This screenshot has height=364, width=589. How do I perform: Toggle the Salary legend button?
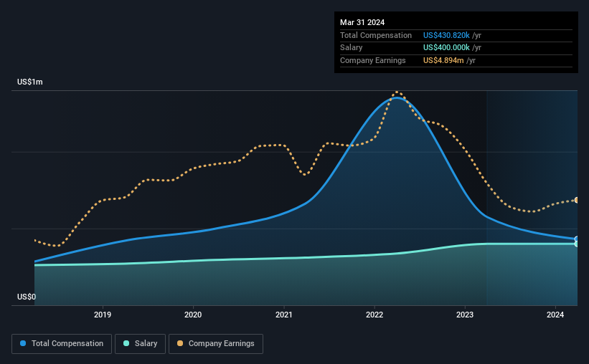click(140, 344)
